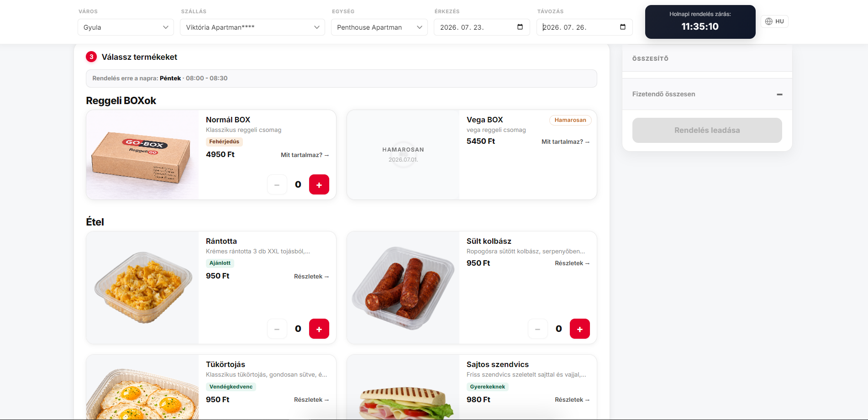Click the Vega BOX Hamarosan placeholder image
Viewport: 868px width, 420px height.
click(403, 155)
